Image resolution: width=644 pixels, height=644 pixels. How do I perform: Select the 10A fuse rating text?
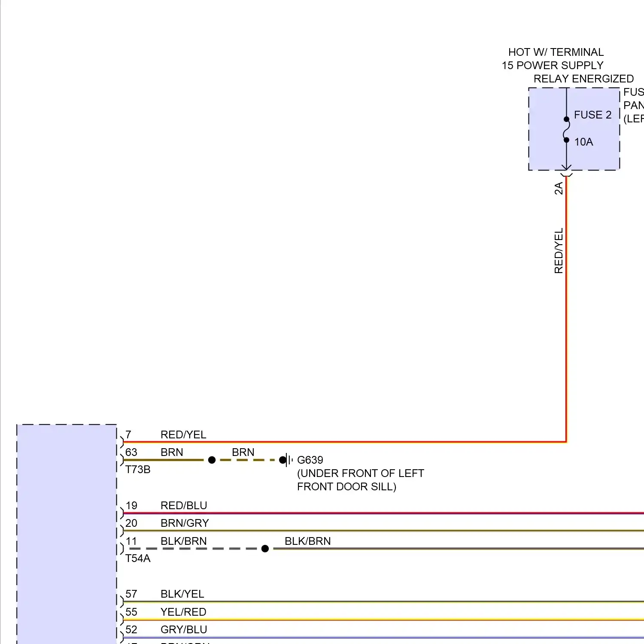[583, 142]
